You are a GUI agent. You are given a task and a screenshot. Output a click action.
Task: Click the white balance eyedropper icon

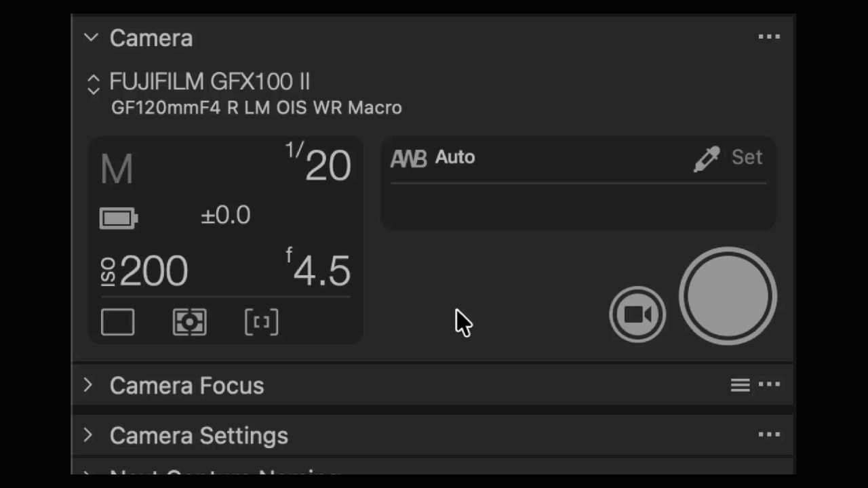coord(707,159)
